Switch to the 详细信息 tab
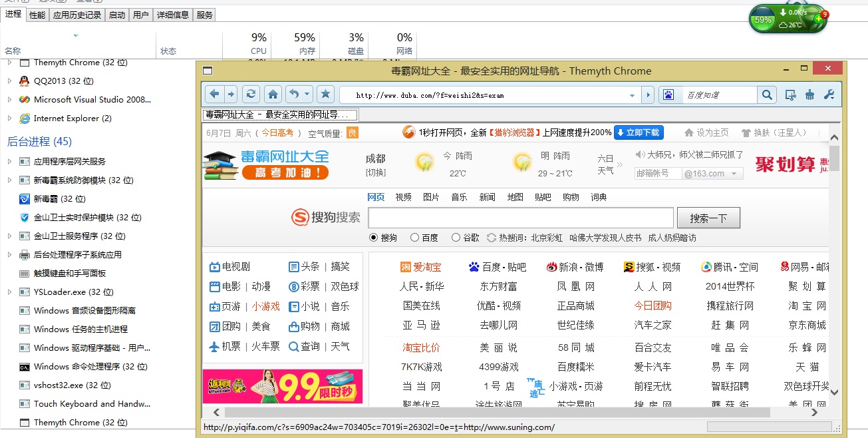The image size is (868, 438). 173,15
